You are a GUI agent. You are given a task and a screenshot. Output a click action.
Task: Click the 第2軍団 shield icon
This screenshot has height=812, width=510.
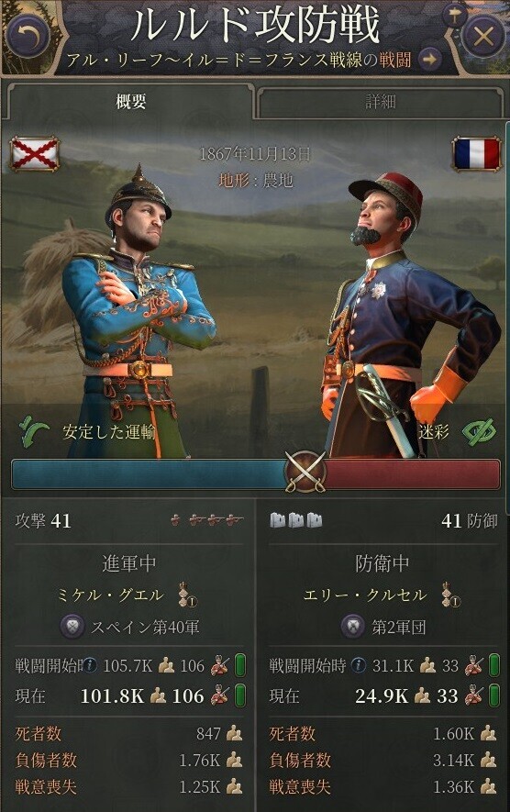(x=354, y=627)
